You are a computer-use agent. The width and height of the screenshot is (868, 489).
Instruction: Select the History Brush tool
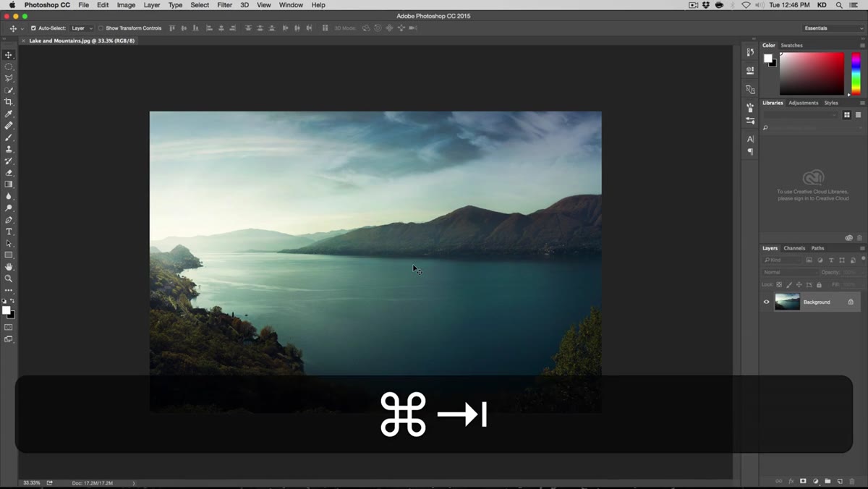9,161
